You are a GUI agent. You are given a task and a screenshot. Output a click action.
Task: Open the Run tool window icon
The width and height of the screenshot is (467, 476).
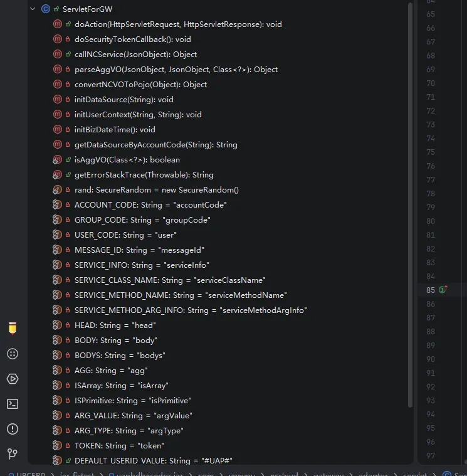pos(13,379)
